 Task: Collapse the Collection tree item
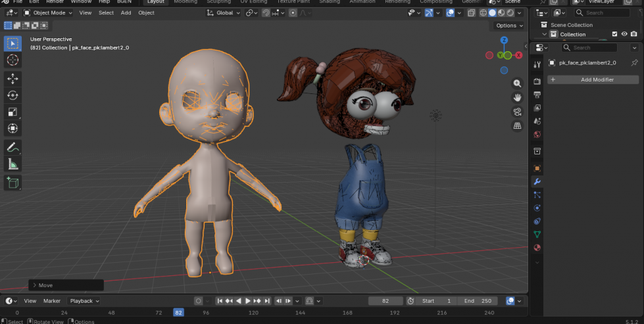click(545, 34)
